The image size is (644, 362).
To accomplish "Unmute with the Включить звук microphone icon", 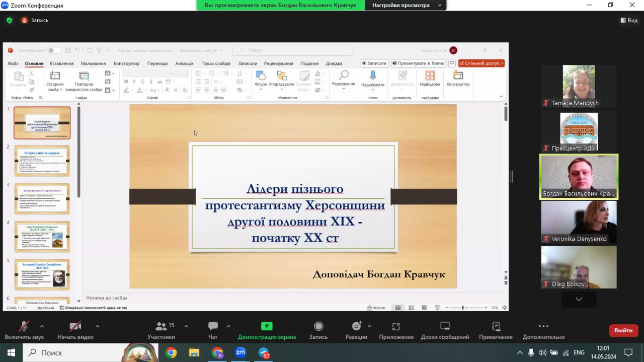I will 24,326.
